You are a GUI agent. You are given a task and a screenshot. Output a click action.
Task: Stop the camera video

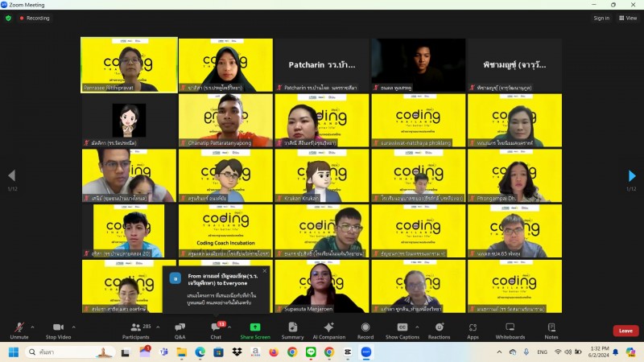(58, 331)
